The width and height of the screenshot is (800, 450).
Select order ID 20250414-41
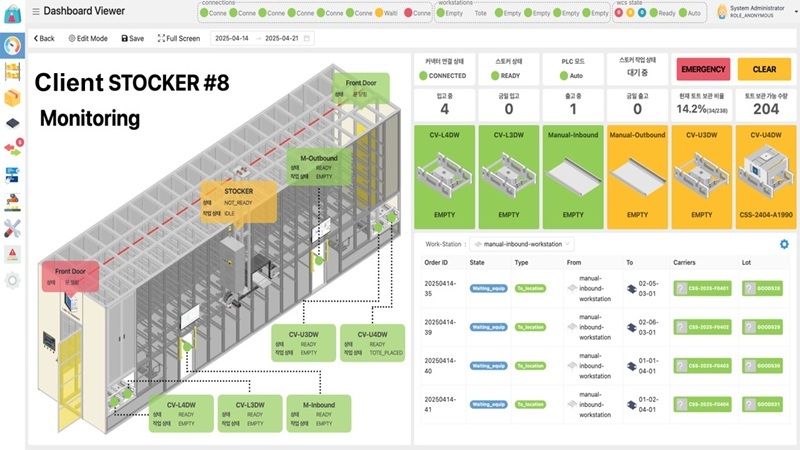click(440, 405)
